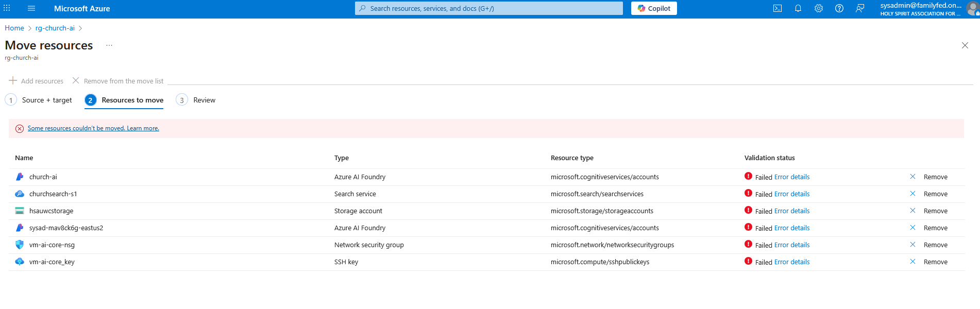Open the Azure portal apps grid icon

tap(7, 8)
